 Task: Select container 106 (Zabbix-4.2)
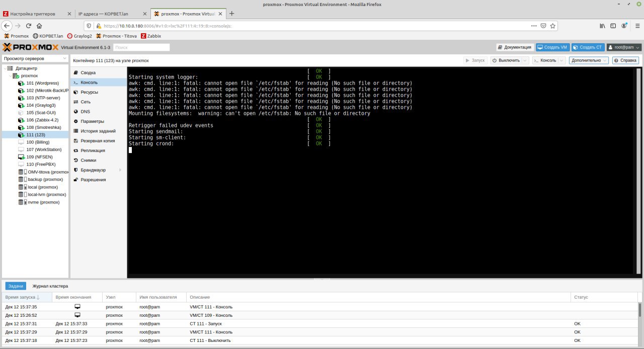[x=42, y=120]
